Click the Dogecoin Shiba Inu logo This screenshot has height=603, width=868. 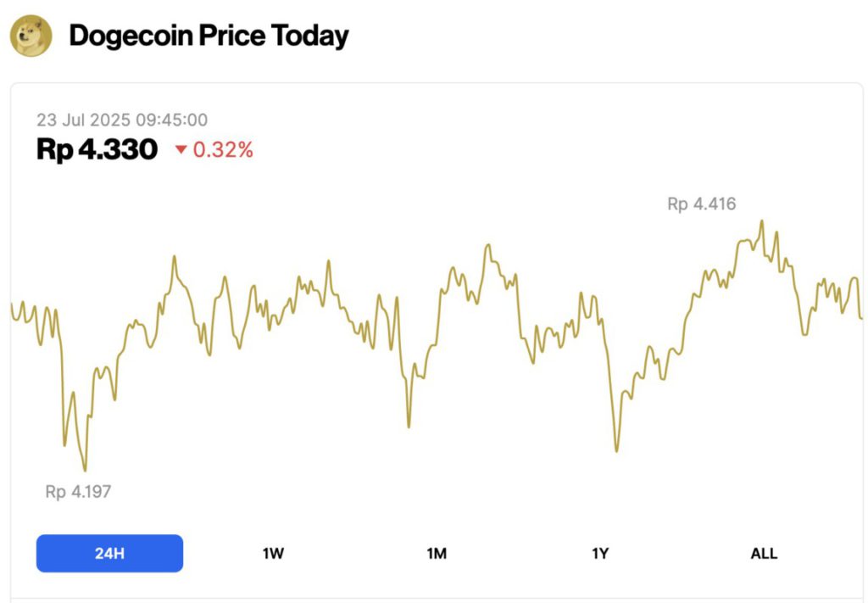tap(31, 36)
